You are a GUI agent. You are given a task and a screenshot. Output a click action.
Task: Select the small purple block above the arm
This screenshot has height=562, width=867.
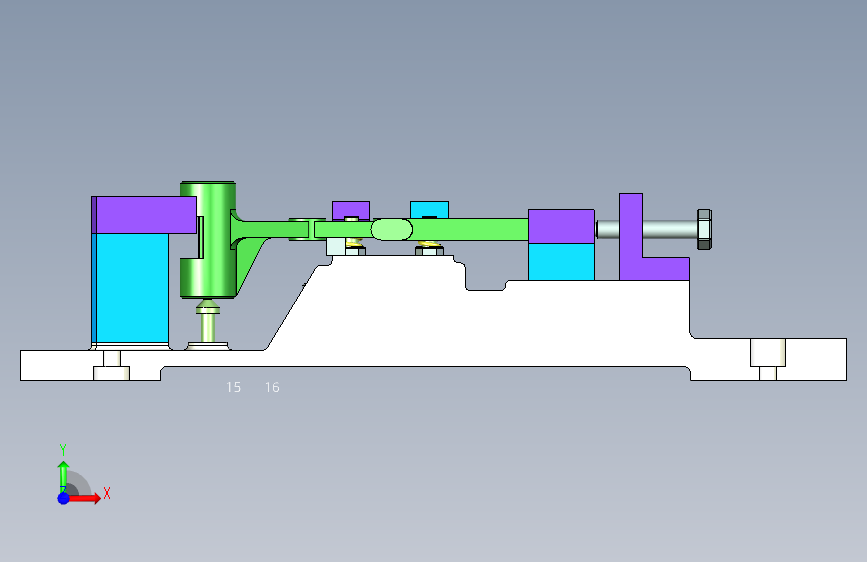point(351,210)
